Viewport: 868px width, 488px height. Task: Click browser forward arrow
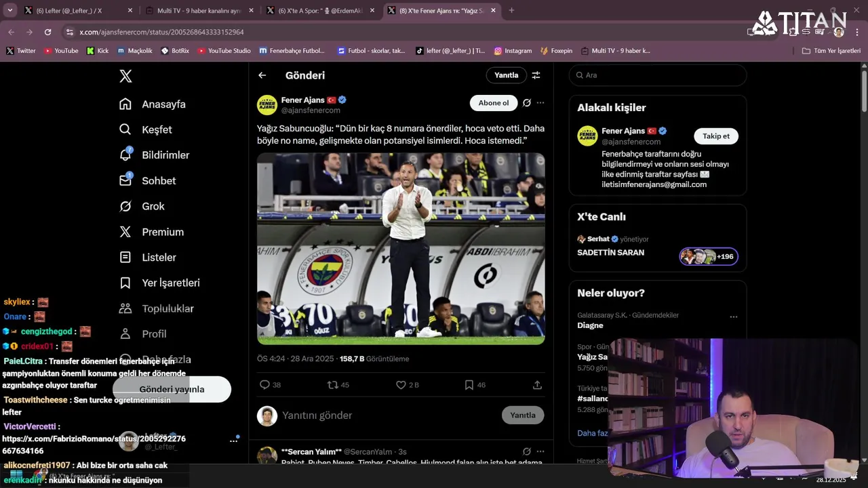pyautogui.click(x=29, y=32)
